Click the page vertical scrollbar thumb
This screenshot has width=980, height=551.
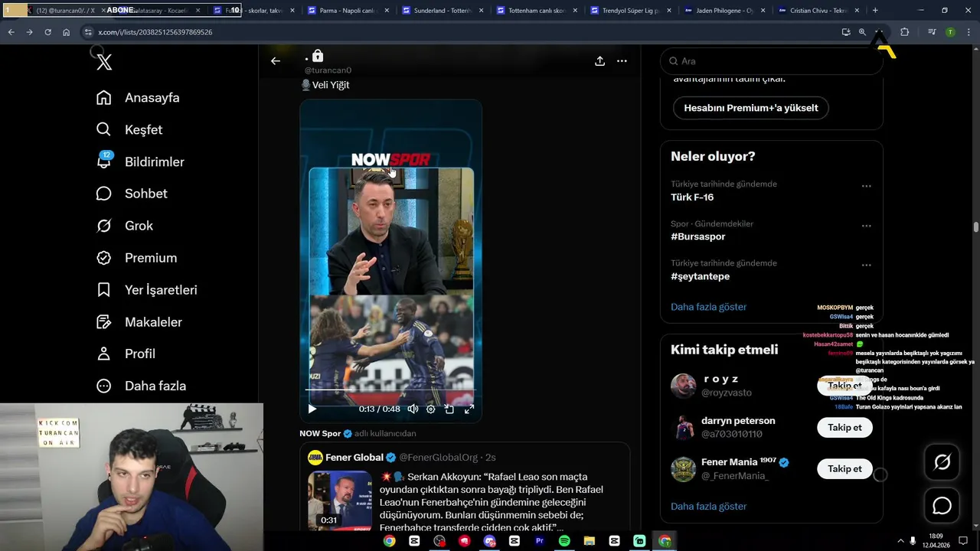point(976,227)
